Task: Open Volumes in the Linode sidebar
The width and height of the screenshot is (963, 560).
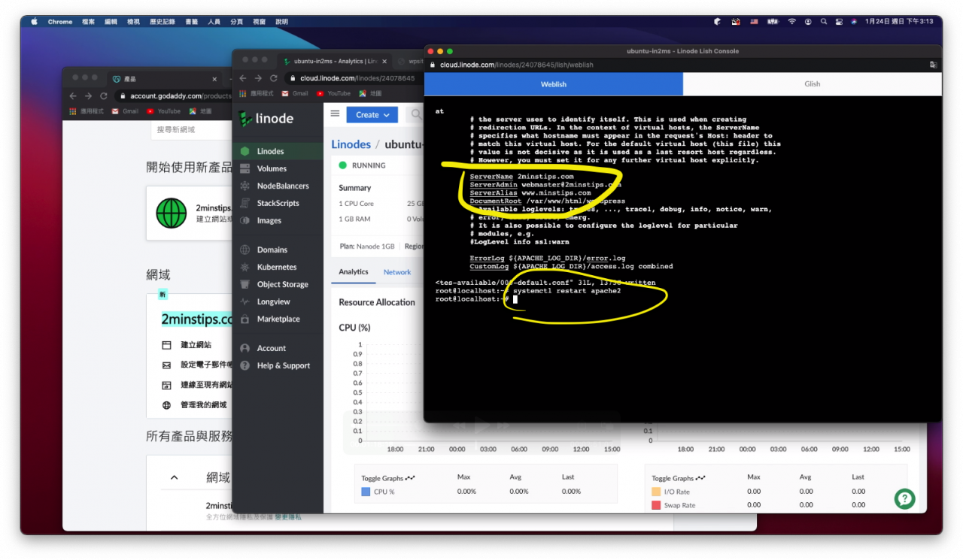Action: coord(272,168)
